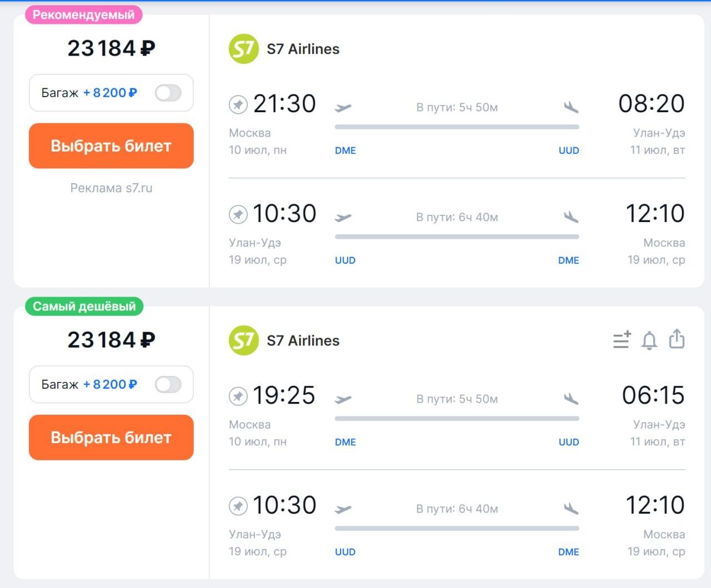This screenshot has height=588, width=711.
Task: Pin the 21:30 Moscow departure flight
Action: 238,104
